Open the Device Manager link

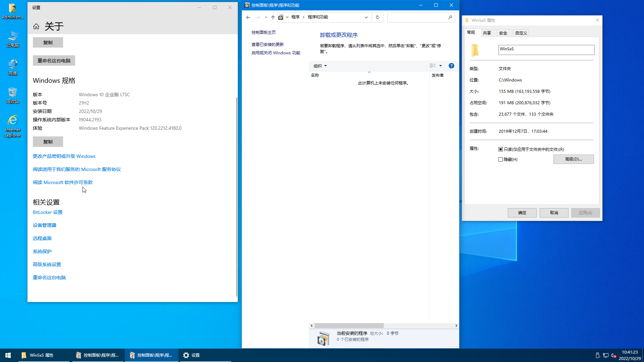[45, 225]
